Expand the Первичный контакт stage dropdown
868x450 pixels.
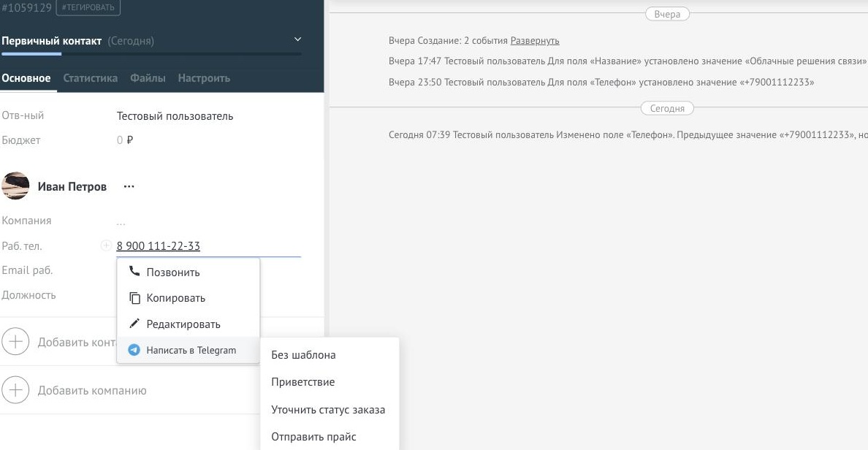(297, 39)
